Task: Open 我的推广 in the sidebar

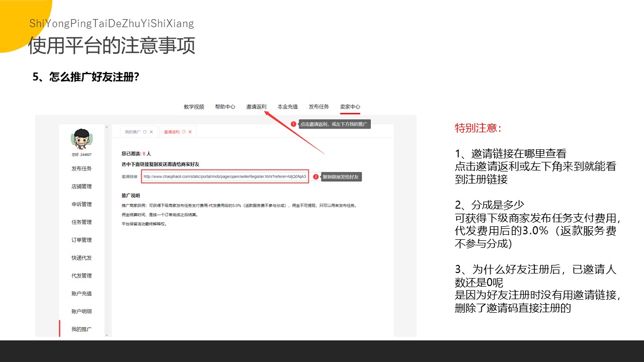Action: click(x=82, y=329)
